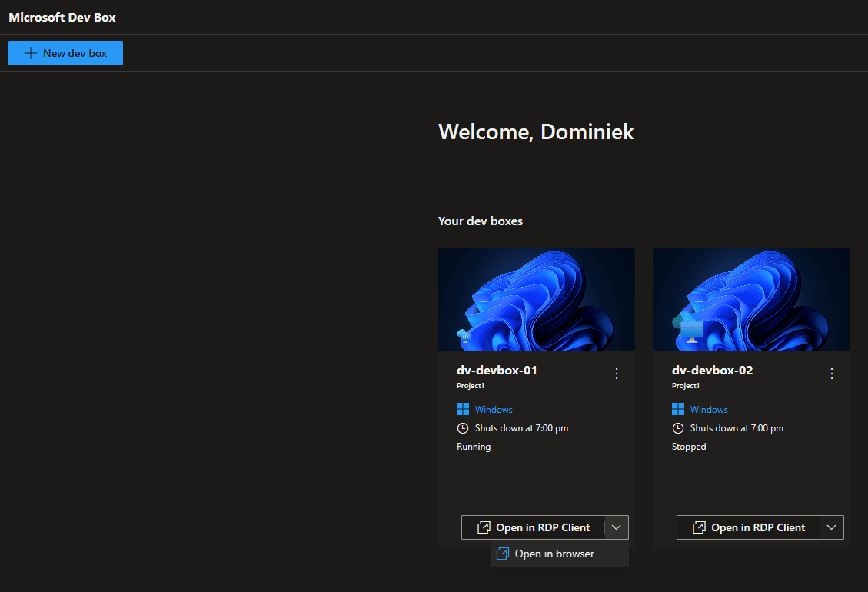Click the plus icon in New dev box
Image resolution: width=868 pixels, height=592 pixels.
click(31, 53)
